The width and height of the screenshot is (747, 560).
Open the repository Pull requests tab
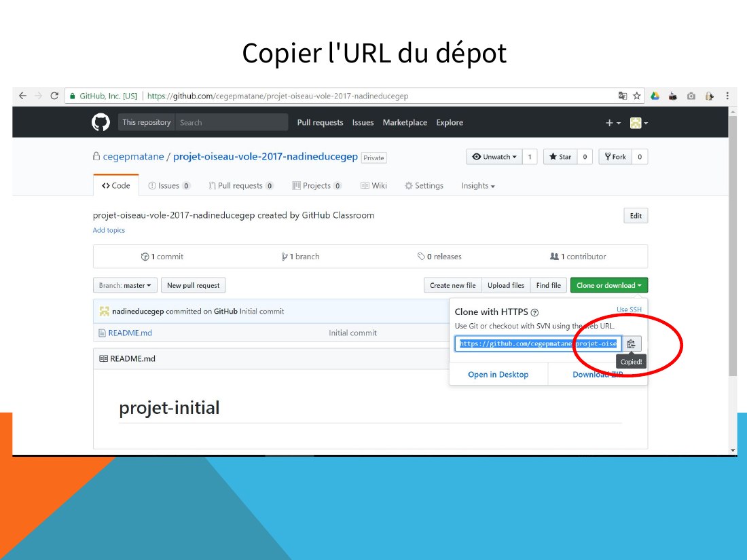[240, 186]
